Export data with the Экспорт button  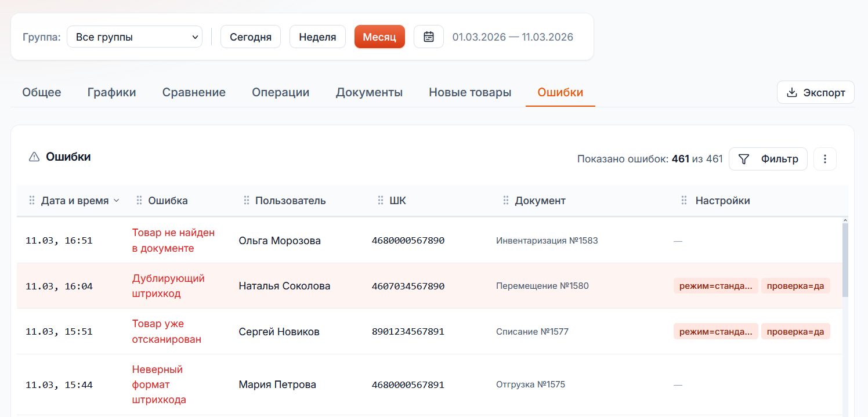[816, 92]
